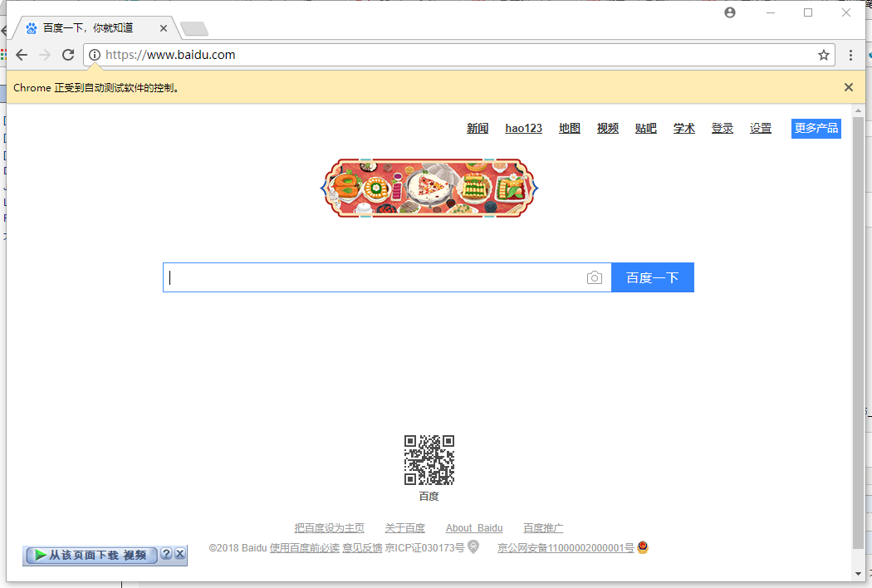Open the Chrome three-dot menu
Screen dimensions: 872x588
coord(850,55)
